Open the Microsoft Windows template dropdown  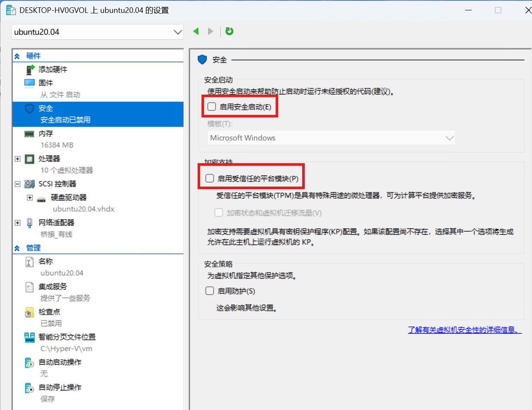tap(331, 138)
